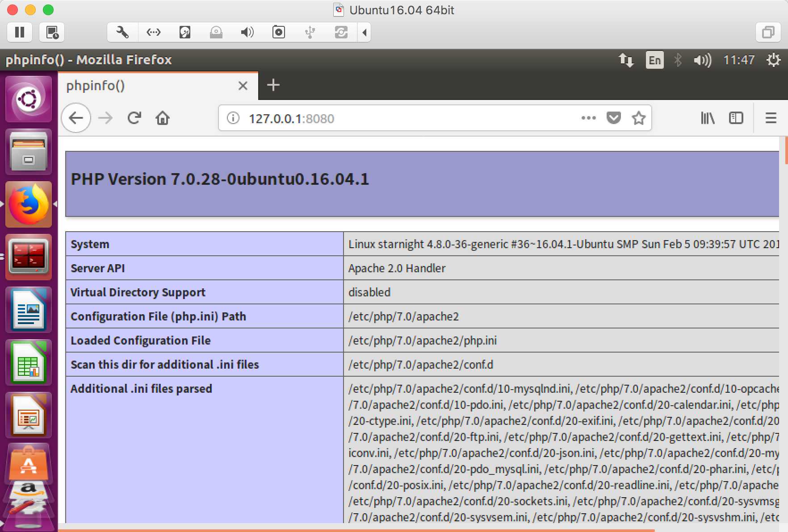Viewport: 788px width, 532px height.
Task: Collapse the VM toolbar device list arrow
Action: (x=365, y=32)
